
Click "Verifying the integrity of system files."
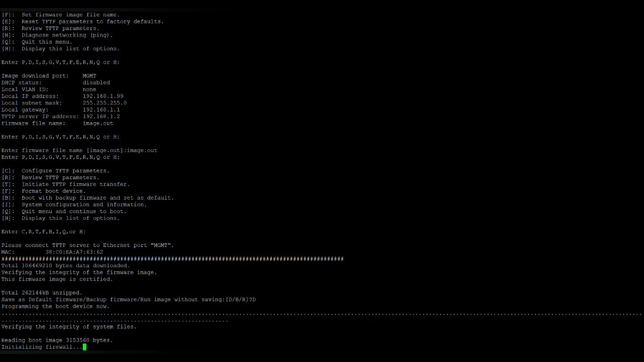(69, 327)
